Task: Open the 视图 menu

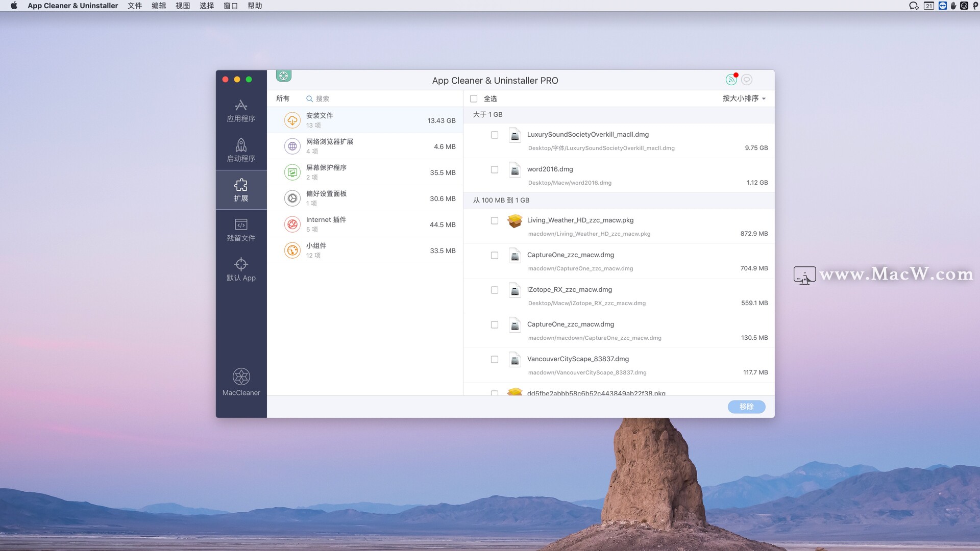Action: pyautogui.click(x=183, y=6)
